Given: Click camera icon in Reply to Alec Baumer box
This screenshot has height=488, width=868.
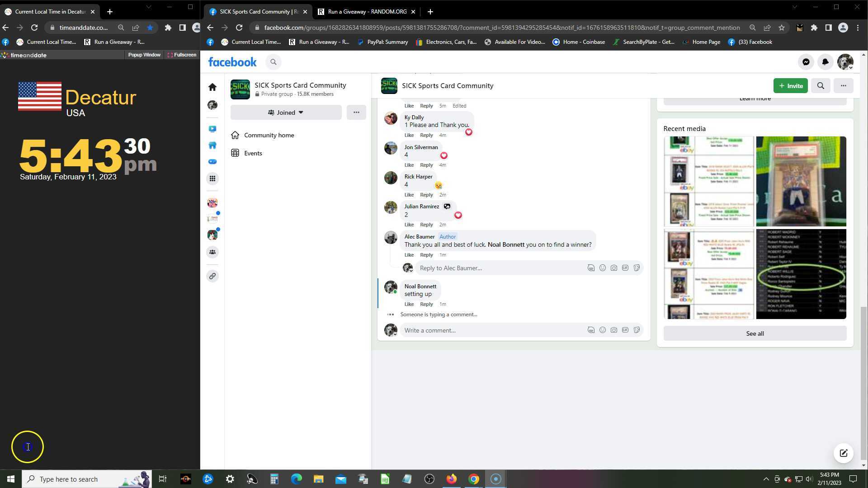Looking at the screenshot, I should (x=613, y=268).
